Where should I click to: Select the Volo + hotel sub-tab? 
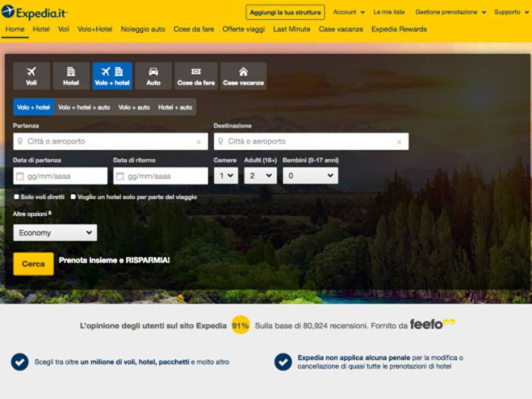pos(33,107)
